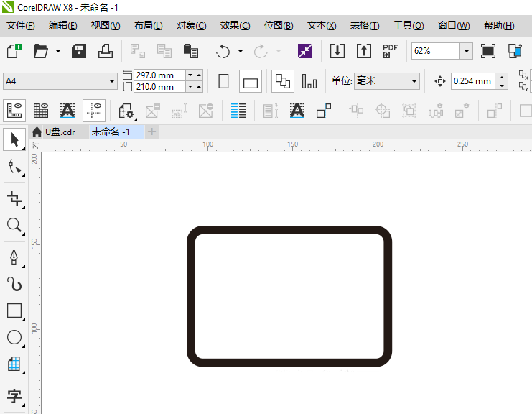Select the Ellipse tool

[14, 337]
